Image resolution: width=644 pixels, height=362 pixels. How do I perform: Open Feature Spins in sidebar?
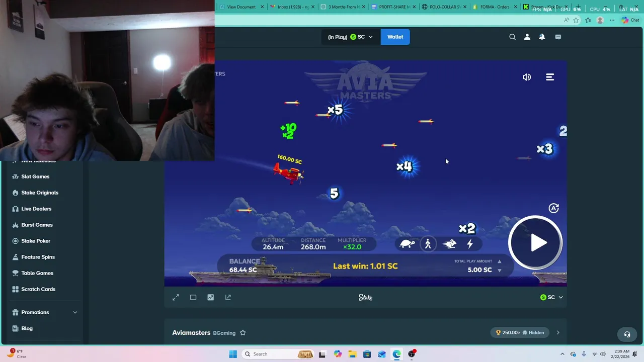click(38, 257)
